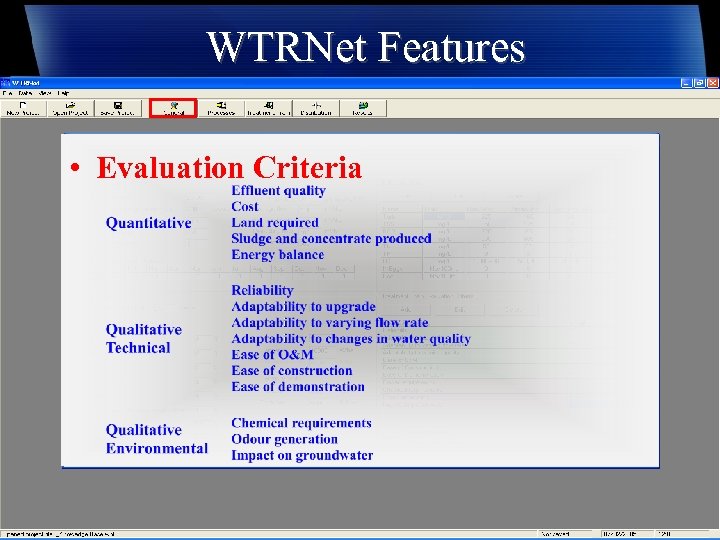720x540 pixels.
Task: Open the File menu
Action: (7, 93)
